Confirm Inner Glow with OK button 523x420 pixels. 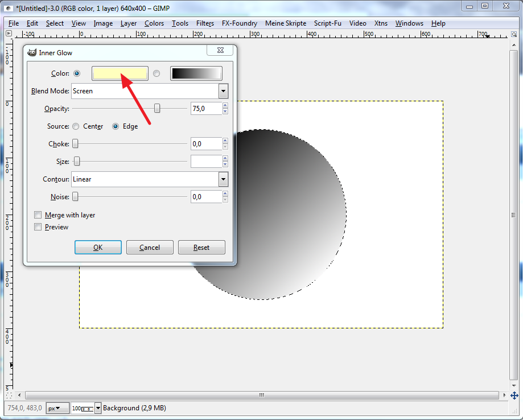tap(98, 247)
